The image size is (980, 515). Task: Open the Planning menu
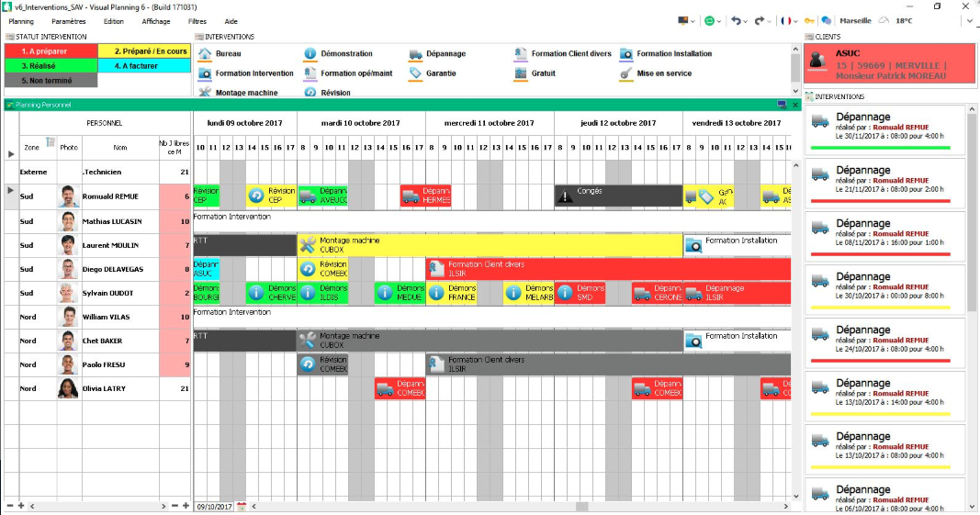[x=21, y=21]
